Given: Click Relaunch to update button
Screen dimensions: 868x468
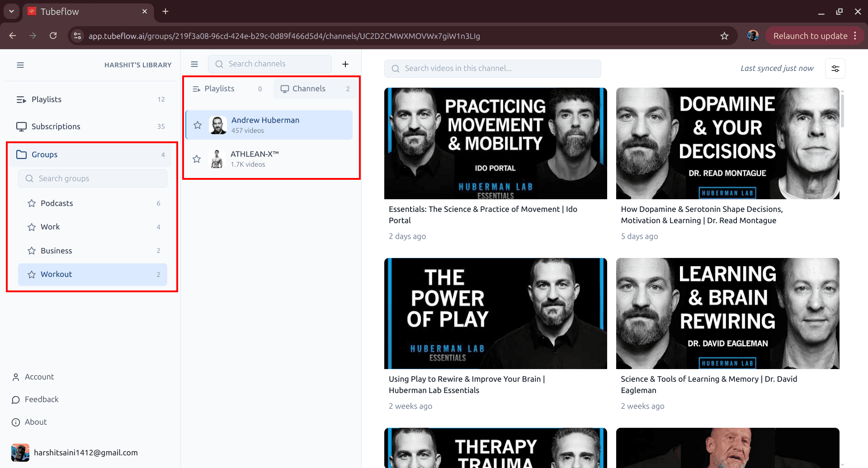Looking at the screenshot, I should click(810, 36).
